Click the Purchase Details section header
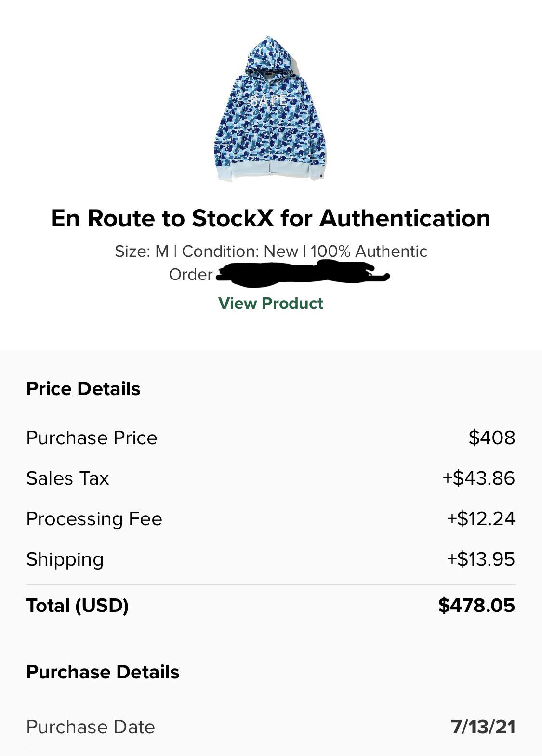Viewport: 542px width, 756px height. pos(103,673)
